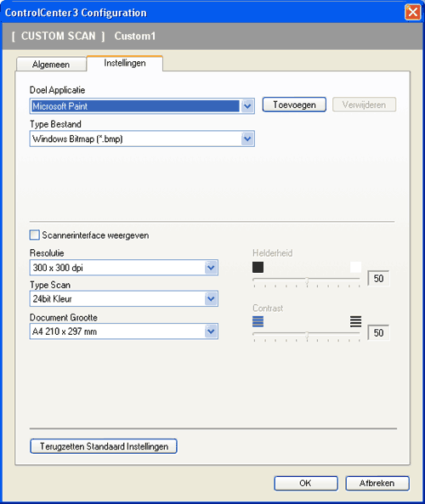Expand the Type Scan dropdown
The image size is (425, 504).
click(x=211, y=298)
